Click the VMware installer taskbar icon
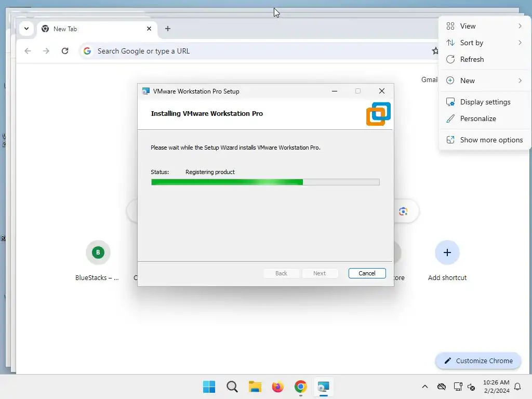The image size is (532, 399). tap(323, 387)
